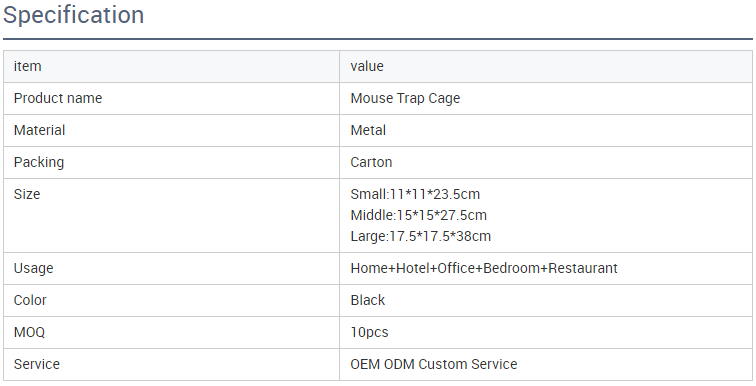Click the Usage row label

(33, 268)
